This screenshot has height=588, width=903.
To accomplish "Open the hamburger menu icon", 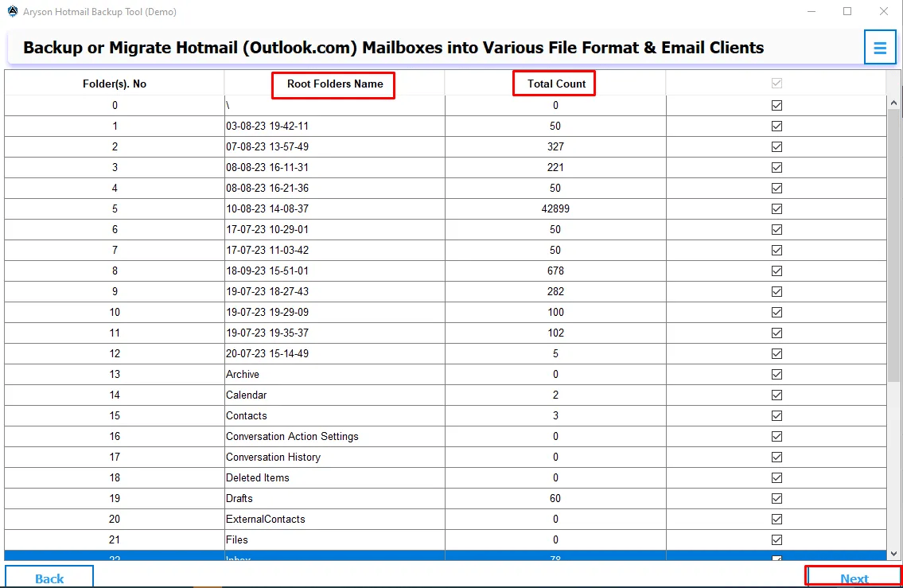I will (879, 47).
